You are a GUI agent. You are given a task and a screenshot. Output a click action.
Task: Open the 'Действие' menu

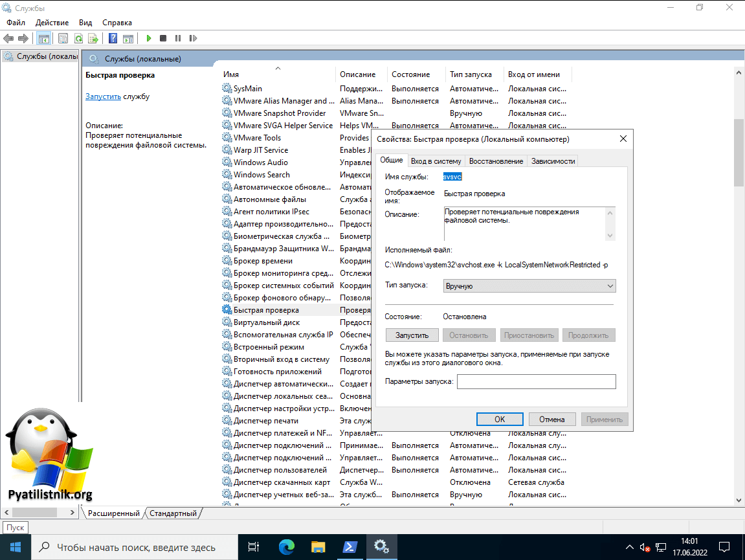point(52,23)
